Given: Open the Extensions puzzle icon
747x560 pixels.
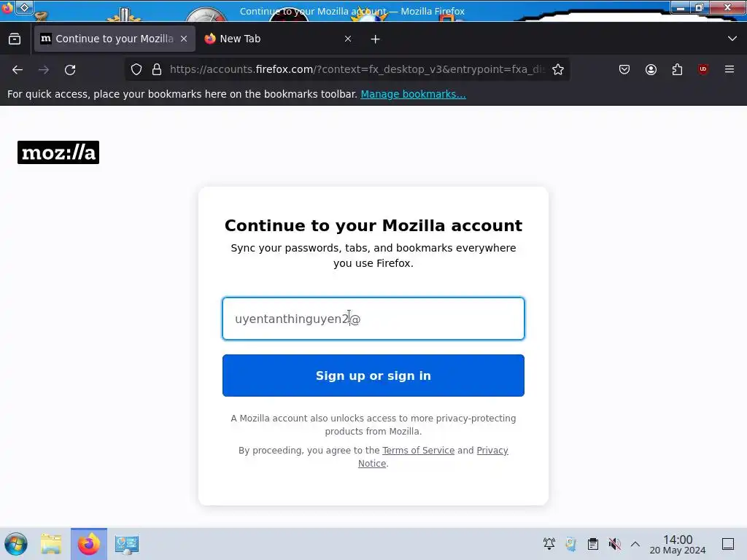Looking at the screenshot, I should [677, 69].
